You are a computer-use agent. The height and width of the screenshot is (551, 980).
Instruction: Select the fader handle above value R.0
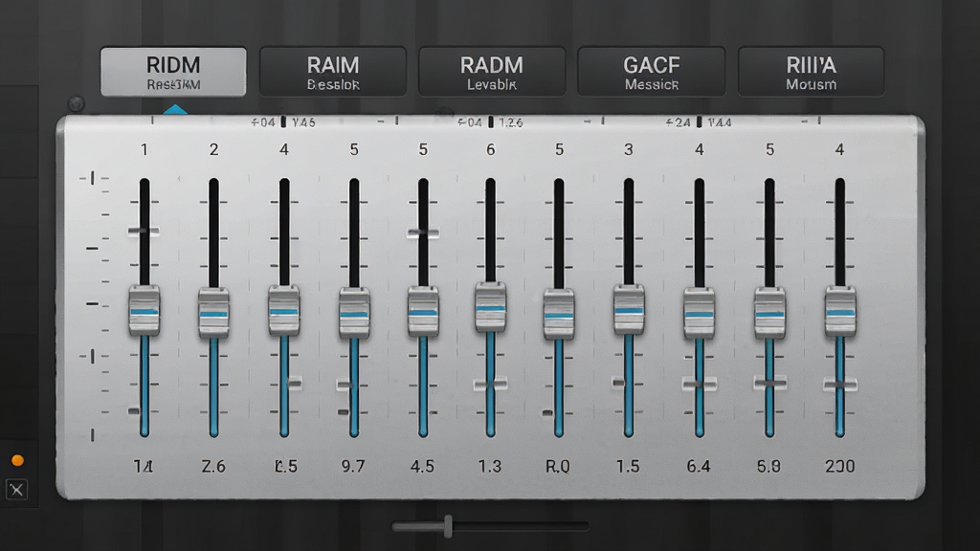(x=559, y=314)
